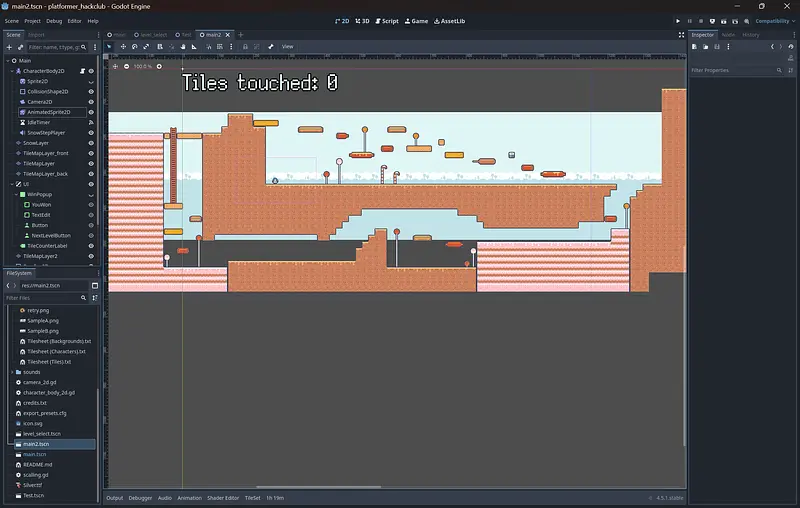Toggle visibility of Camera2D node
Screen dimensions: 800x508
point(91,102)
